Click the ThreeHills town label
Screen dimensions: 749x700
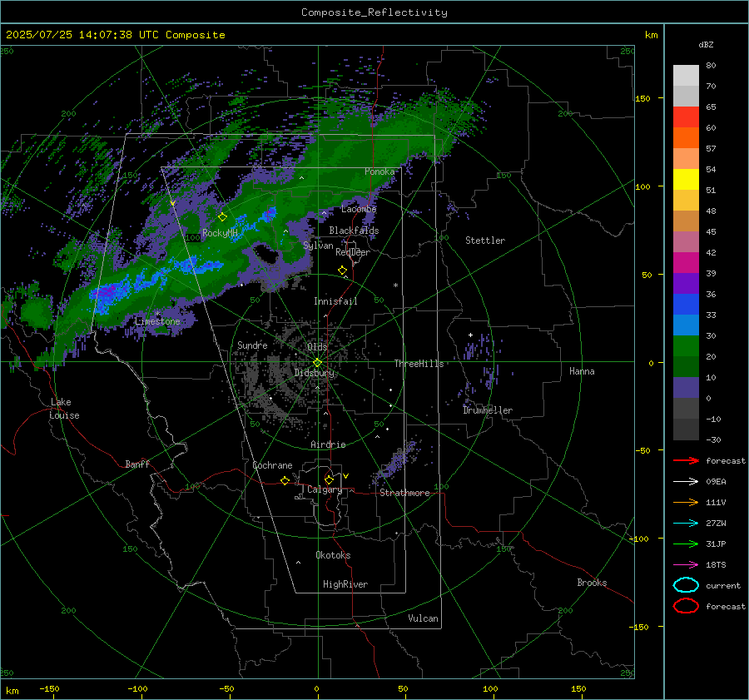coord(419,364)
